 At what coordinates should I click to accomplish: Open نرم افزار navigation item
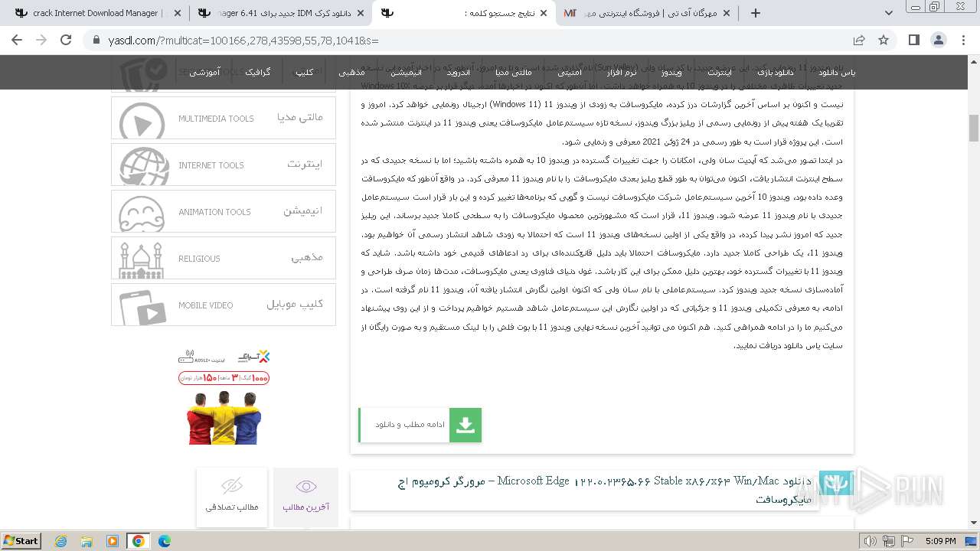[622, 72]
